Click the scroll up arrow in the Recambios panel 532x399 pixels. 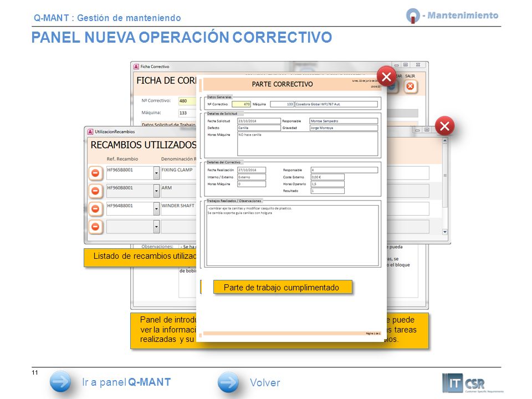point(445,140)
